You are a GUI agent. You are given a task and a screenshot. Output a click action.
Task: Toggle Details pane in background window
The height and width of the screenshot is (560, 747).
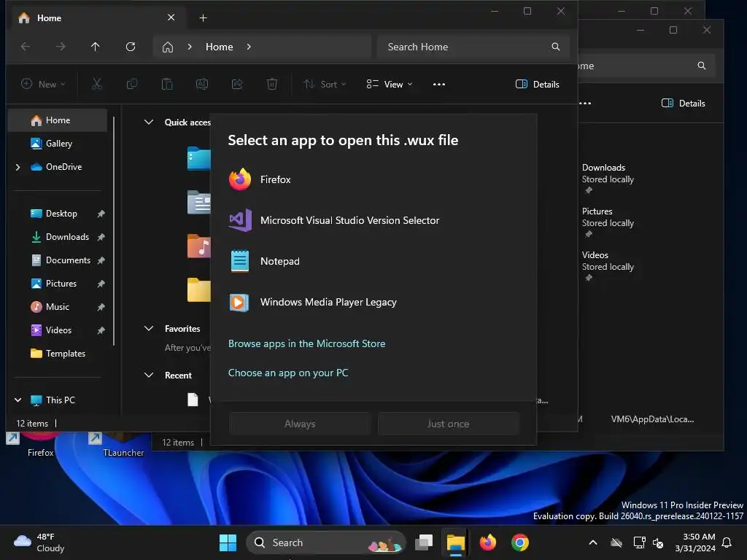(x=683, y=104)
